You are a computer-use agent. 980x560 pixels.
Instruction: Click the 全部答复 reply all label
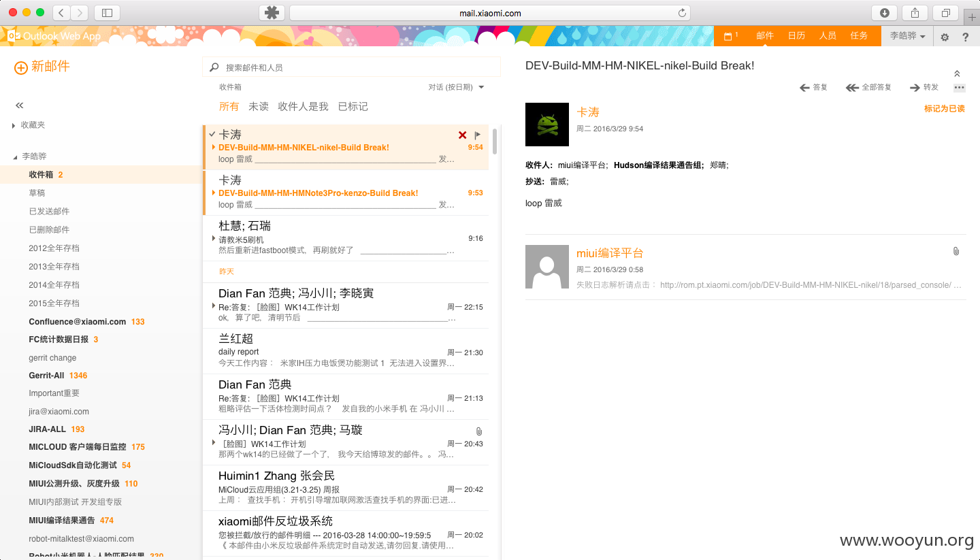tap(877, 87)
